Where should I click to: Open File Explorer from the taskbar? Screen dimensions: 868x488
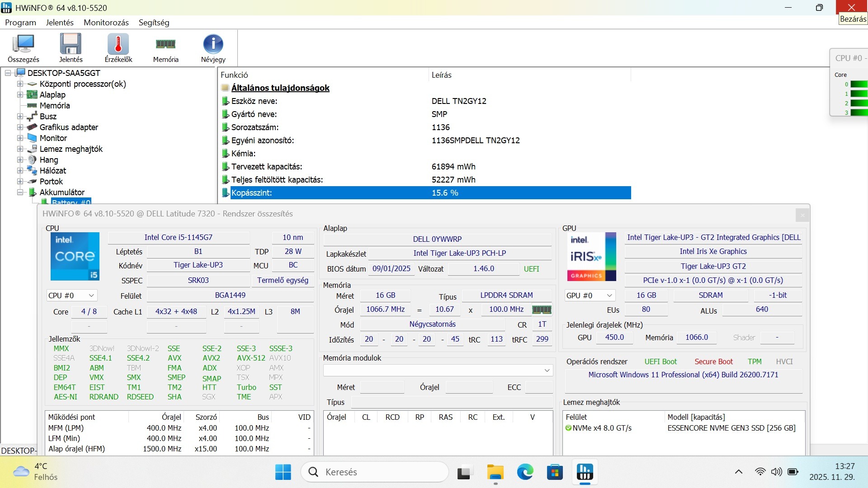pyautogui.click(x=495, y=472)
